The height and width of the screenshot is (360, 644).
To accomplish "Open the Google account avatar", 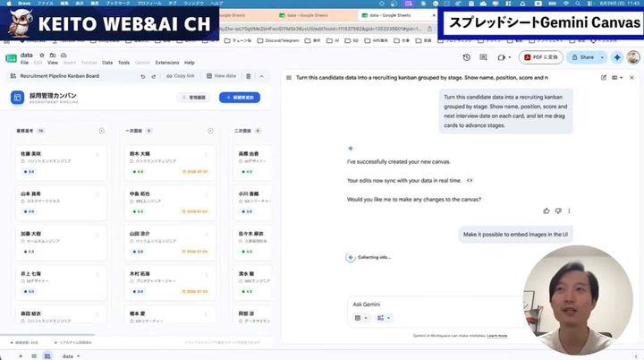I will pos(633,57).
